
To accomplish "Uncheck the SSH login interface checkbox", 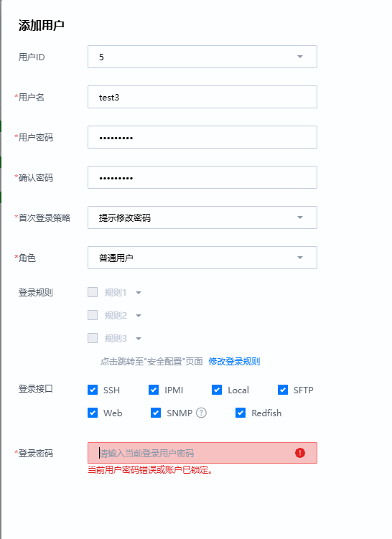I will pyautogui.click(x=93, y=390).
